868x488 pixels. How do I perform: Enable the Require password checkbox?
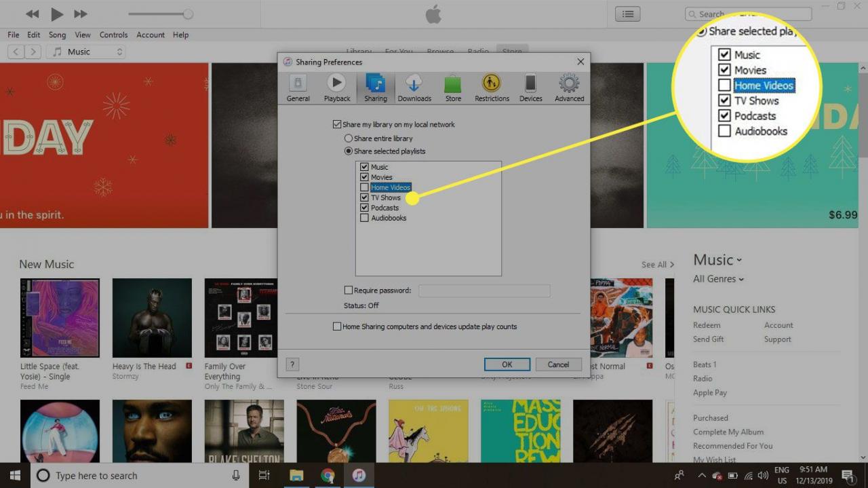pyautogui.click(x=349, y=290)
